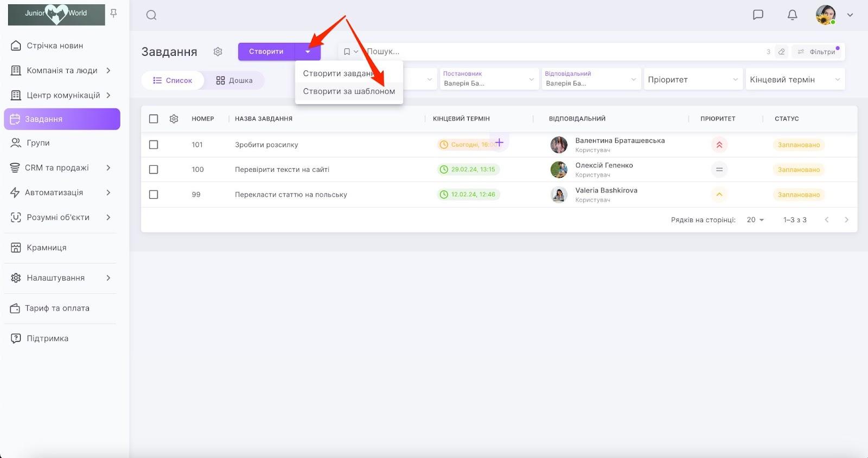Click the Стрічка новин home icon
The width and height of the screenshot is (868, 458).
16,46
